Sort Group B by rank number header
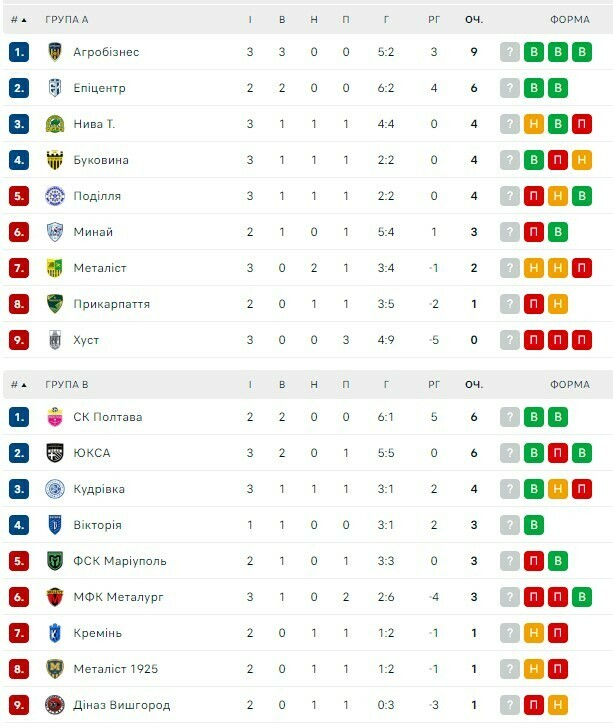This screenshot has height=728, width=613. click(18, 384)
